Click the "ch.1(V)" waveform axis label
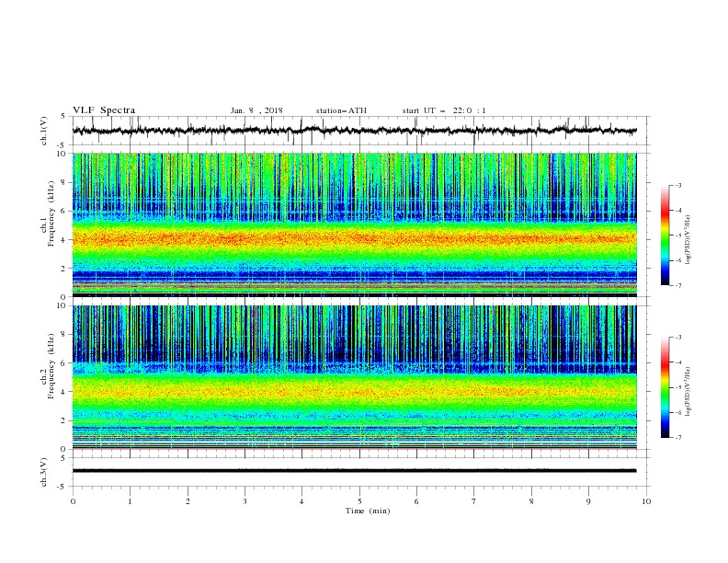The image size is (728, 563). click(44, 131)
